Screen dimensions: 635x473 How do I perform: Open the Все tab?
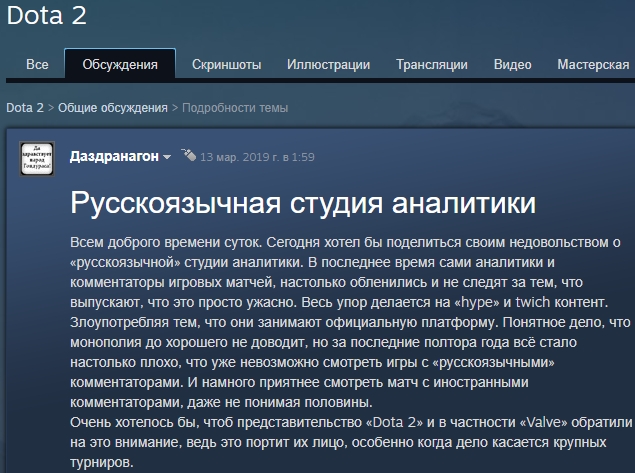[x=37, y=64]
